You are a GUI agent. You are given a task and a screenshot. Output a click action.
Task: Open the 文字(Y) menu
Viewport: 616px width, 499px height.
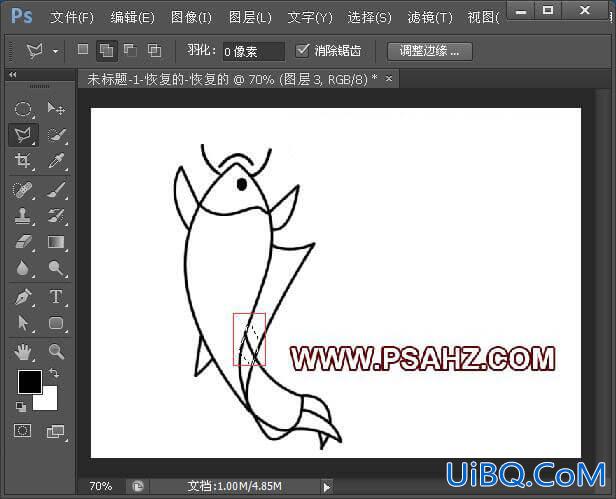[x=310, y=17]
